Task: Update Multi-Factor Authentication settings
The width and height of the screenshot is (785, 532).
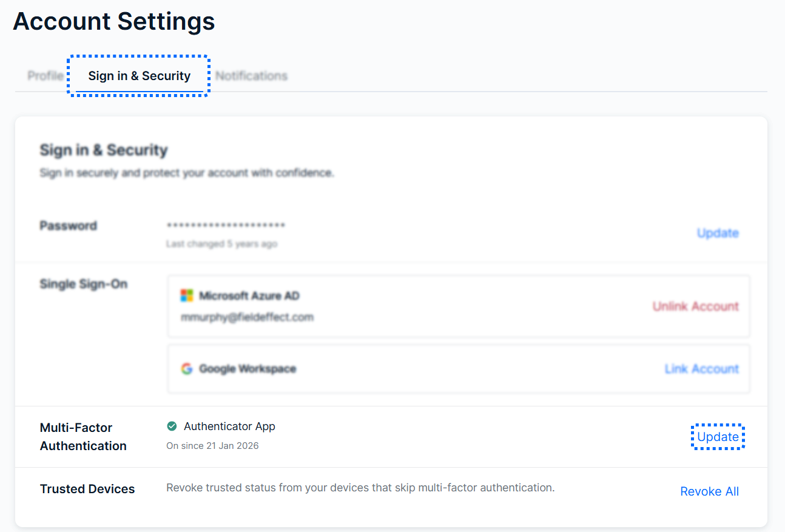Action: 718,437
